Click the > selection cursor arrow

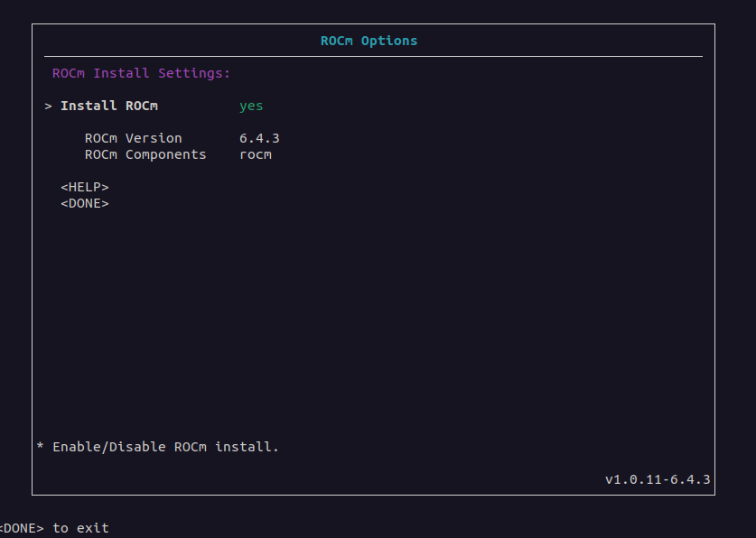tap(48, 106)
